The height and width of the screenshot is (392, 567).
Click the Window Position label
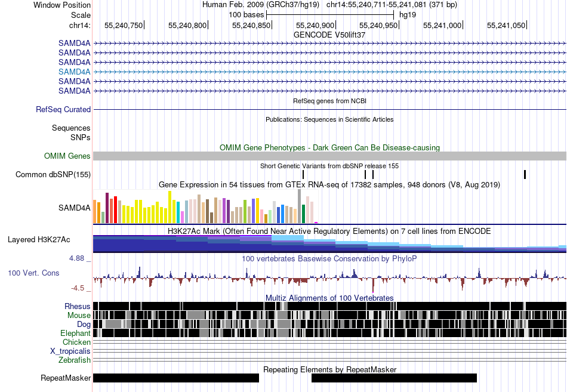tap(62, 5)
